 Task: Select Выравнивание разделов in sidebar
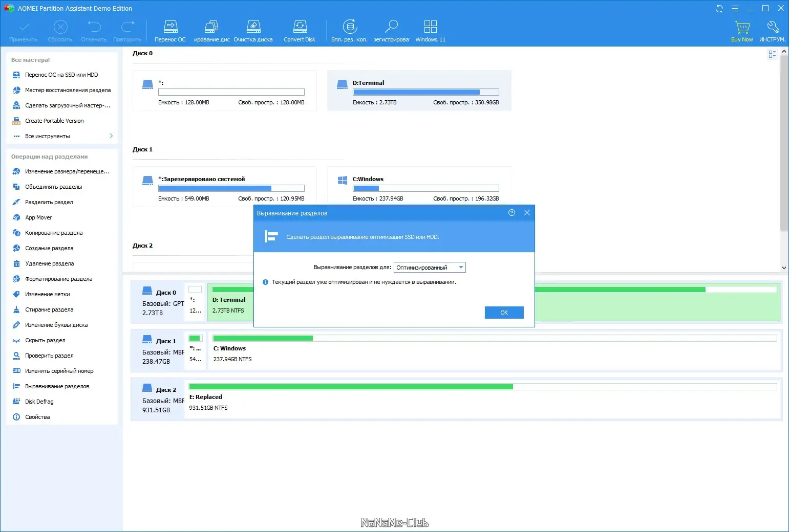click(x=61, y=386)
